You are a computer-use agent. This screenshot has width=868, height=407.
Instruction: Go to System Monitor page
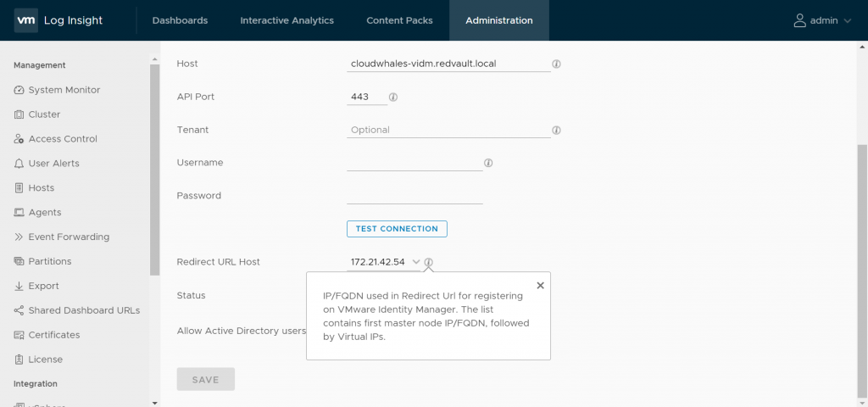(x=64, y=90)
